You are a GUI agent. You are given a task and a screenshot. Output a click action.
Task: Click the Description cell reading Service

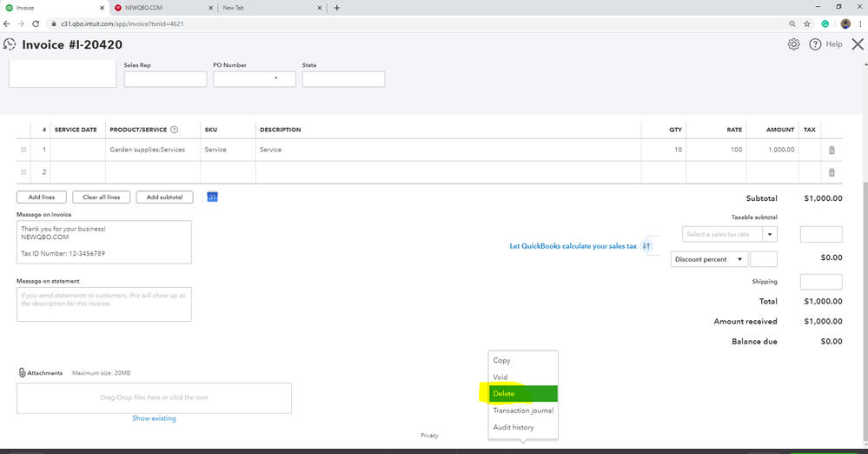point(448,150)
